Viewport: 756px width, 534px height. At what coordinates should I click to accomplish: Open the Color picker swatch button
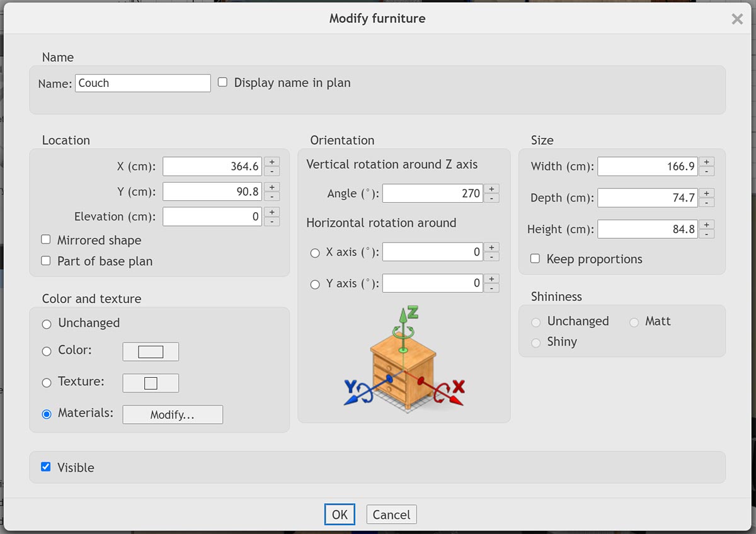click(151, 351)
